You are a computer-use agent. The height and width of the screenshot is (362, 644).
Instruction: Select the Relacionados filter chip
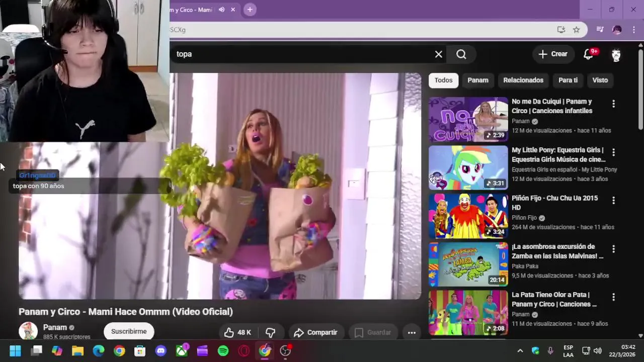523,80
